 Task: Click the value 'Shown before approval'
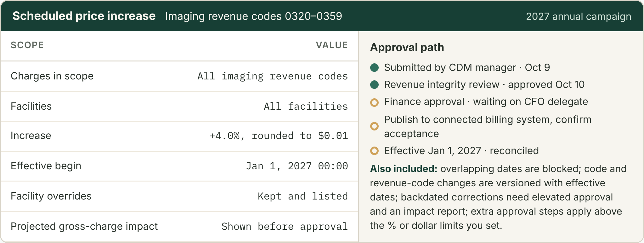285,227
